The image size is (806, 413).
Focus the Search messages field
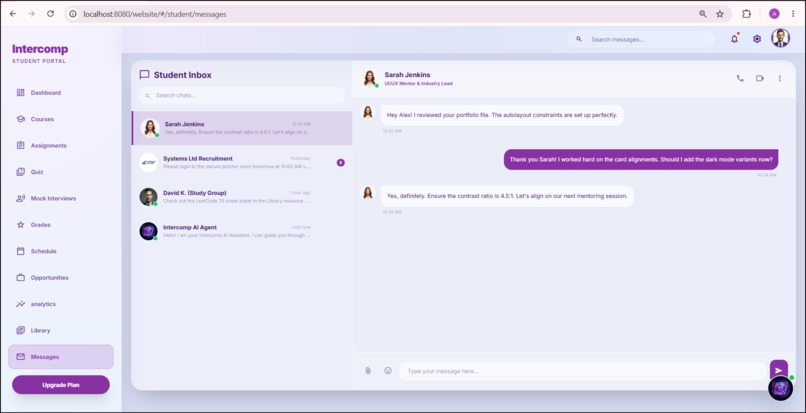point(641,39)
